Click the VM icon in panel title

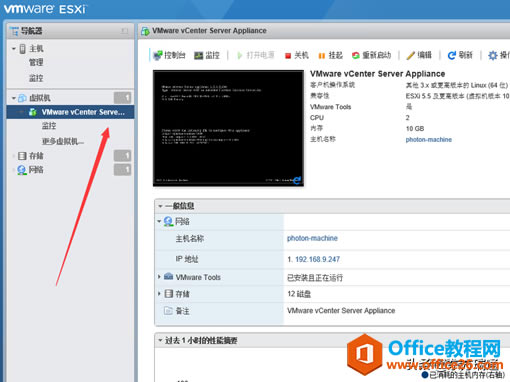tap(145, 31)
